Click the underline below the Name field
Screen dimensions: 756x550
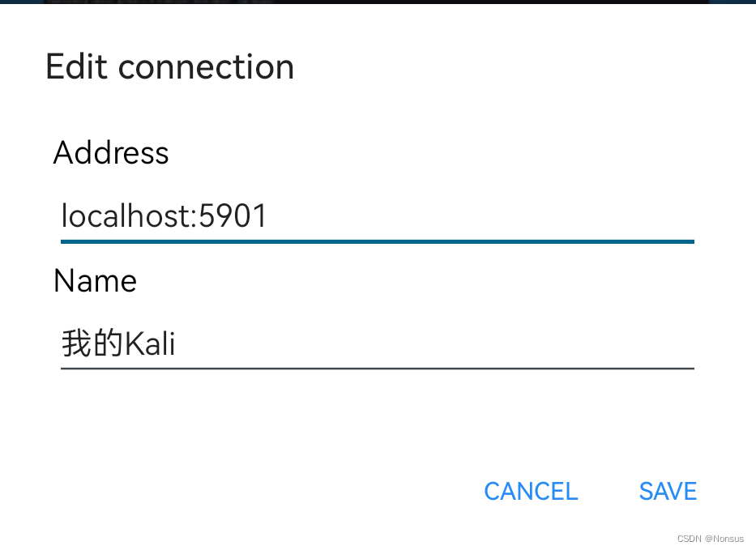click(x=378, y=369)
